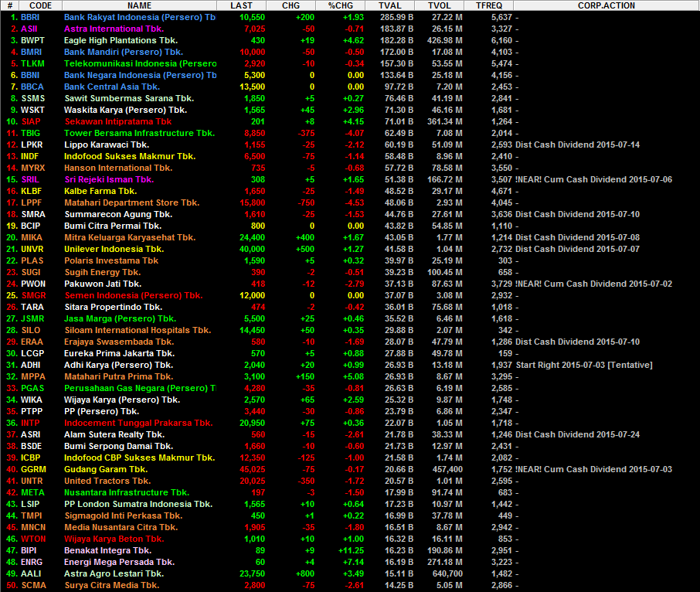Click ASRI Dist Cash Dividend 2015-07-24 entry

click(x=577, y=435)
